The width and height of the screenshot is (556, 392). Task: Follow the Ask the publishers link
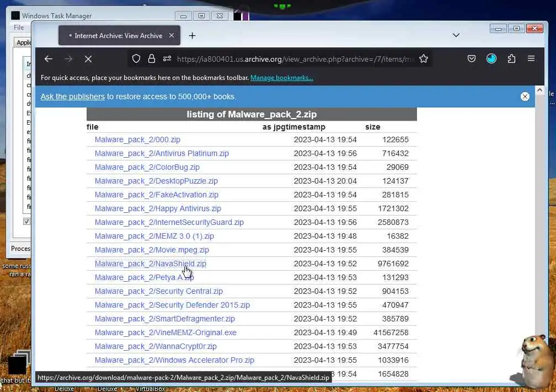[72, 96]
